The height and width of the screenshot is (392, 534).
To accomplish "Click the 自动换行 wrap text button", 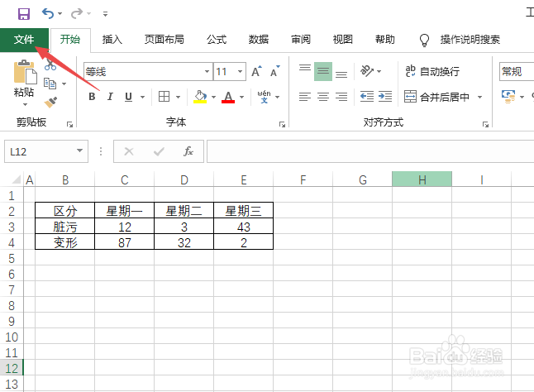I will click(432, 71).
